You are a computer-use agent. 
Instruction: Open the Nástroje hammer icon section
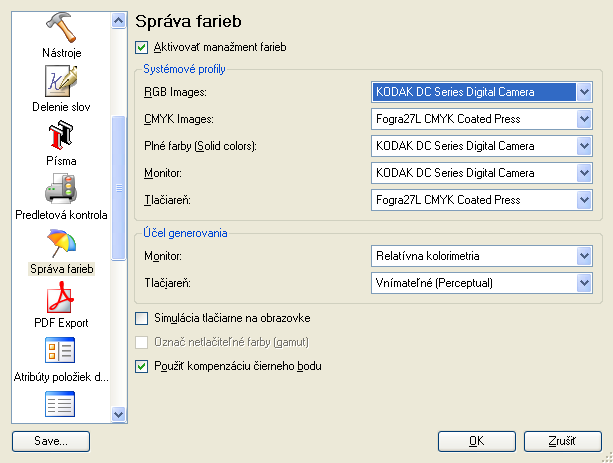[x=61, y=27]
